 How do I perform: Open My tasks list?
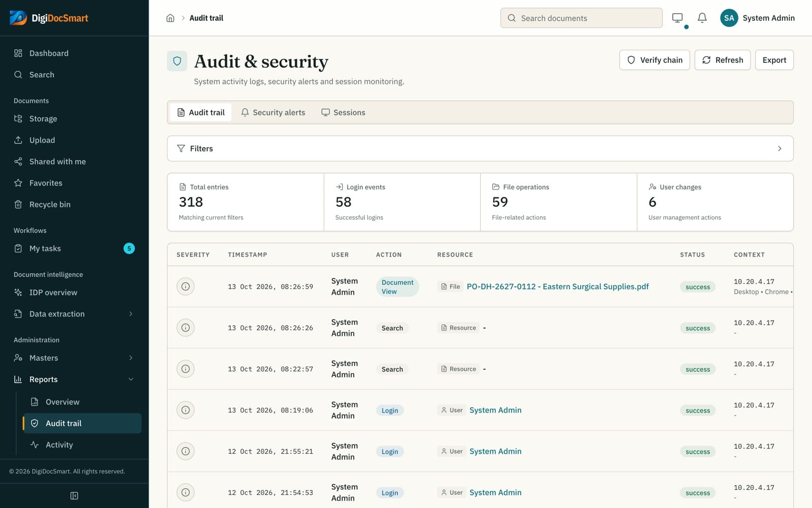[x=74, y=248]
